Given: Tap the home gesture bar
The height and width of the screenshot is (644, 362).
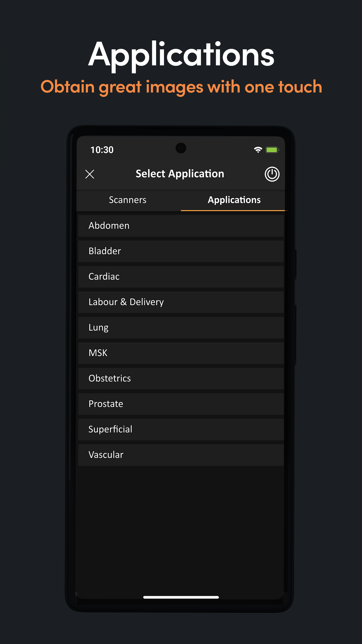Looking at the screenshot, I should (181, 597).
